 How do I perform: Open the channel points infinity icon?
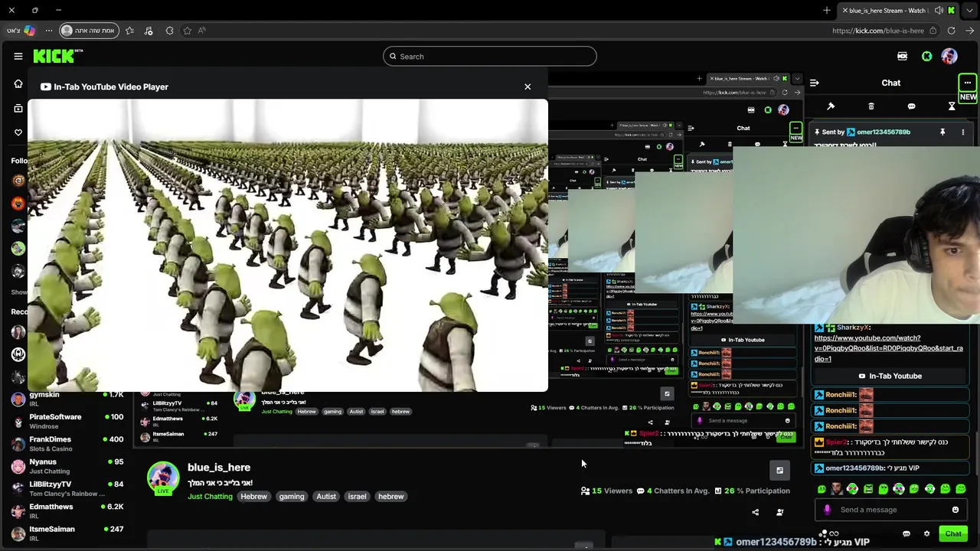click(833, 534)
